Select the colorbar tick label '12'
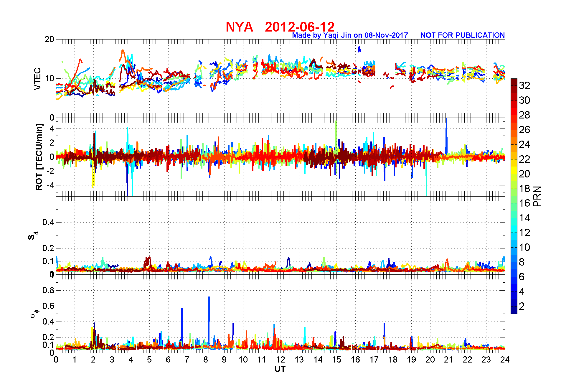 click(524, 233)
